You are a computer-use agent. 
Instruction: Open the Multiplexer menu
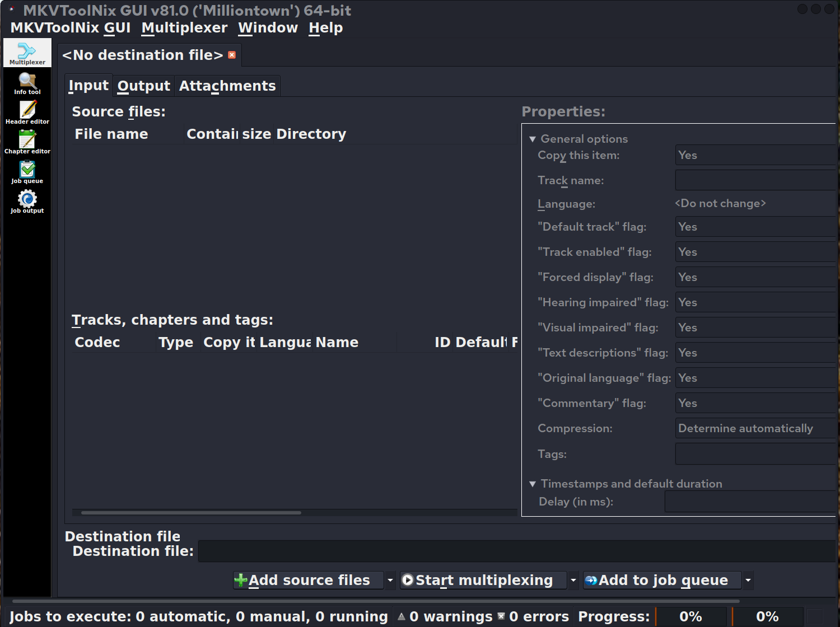coord(184,28)
